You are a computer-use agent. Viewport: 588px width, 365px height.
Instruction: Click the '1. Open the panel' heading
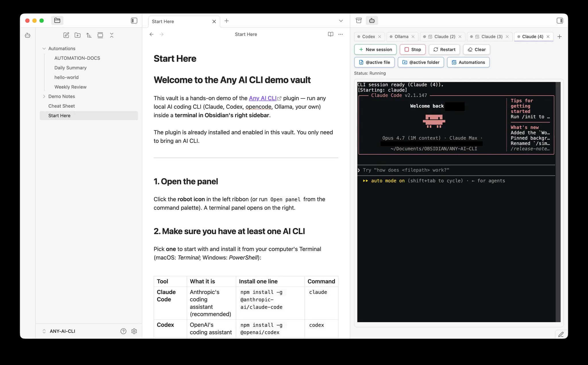(x=186, y=181)
